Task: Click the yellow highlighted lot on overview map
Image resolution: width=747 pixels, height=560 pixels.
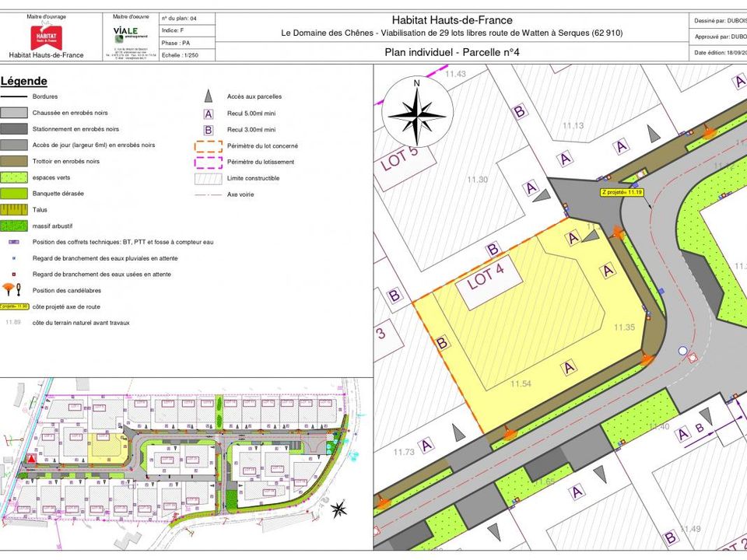Action: [x=107, y=448]
